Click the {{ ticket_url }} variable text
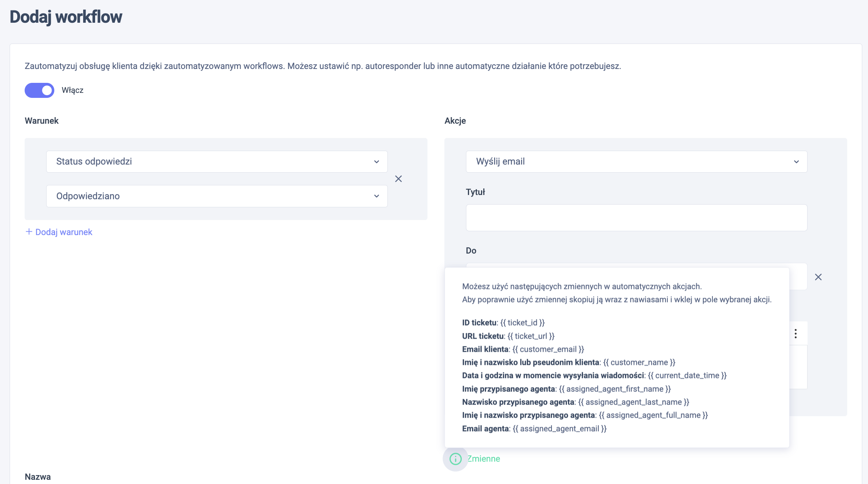Image resolution: width=868 pixels, height=484 pixels. 531,336
